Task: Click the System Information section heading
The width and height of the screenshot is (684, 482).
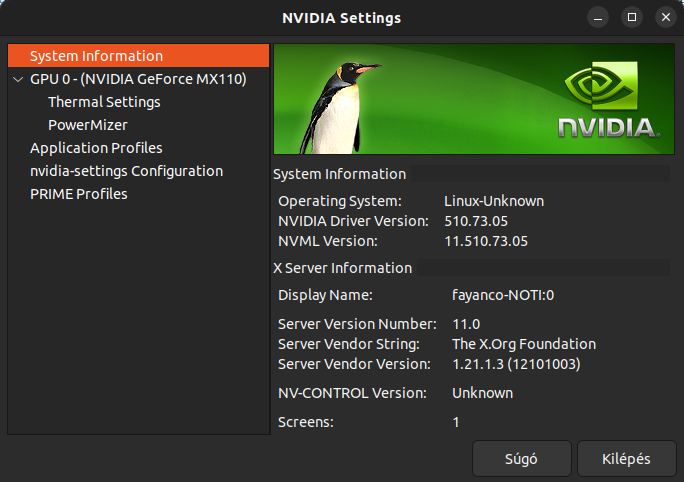Action: [x=339, y=174]
